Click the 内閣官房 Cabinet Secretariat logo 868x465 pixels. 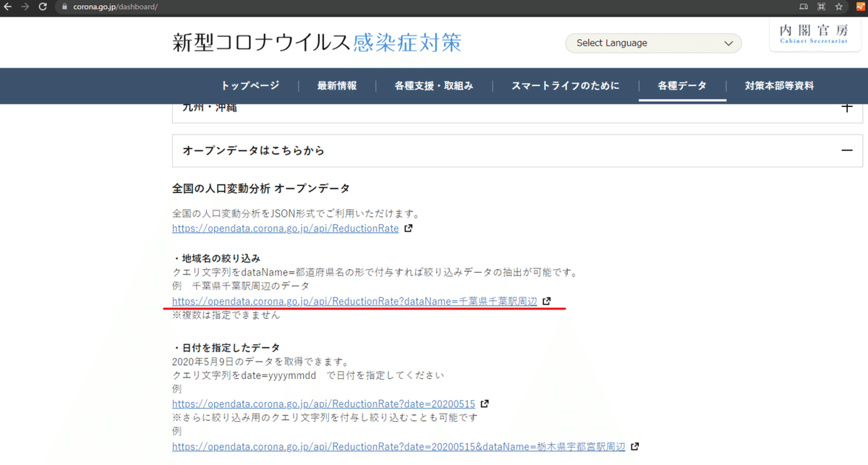(x=815, y=35)
